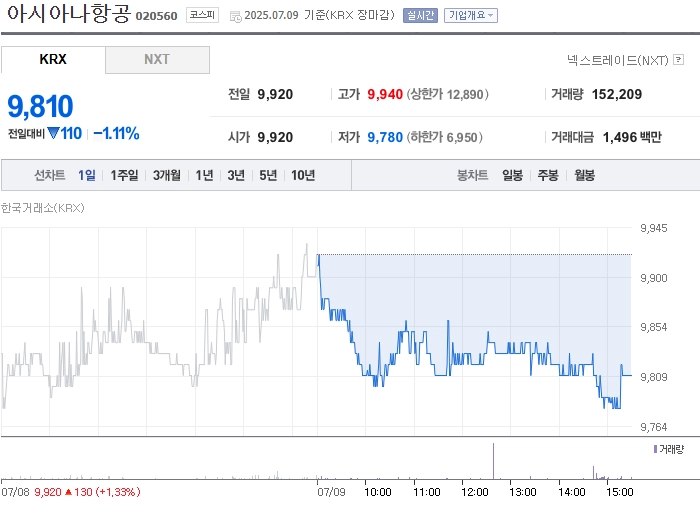Click the 전일 value 9,920
Viewport: 700px width, 515px height.
pyautogui.click(x=275, y=94)
